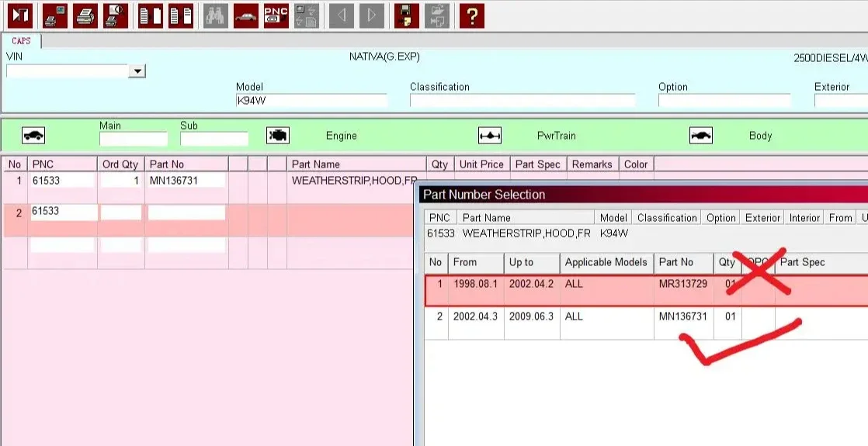Select part MR313729 in Part Number Selection
The width and height of the screenshot is (868, 446).
click(x=683, y=284)
